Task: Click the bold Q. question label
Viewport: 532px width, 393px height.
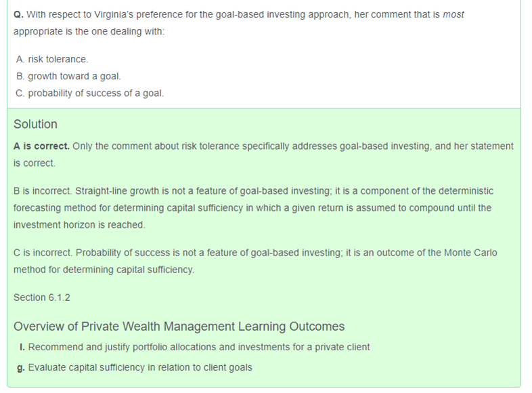Action: tap(18, 14)
